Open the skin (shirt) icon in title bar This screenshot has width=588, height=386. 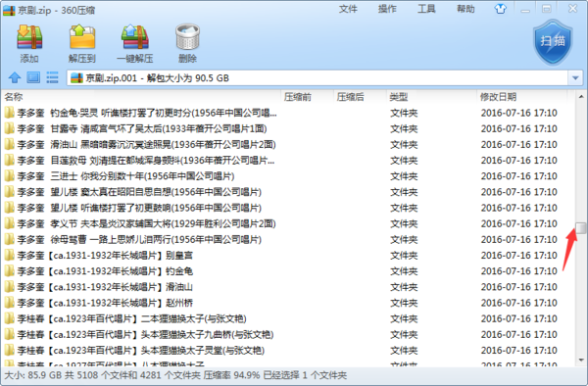[x=500, y=9]
